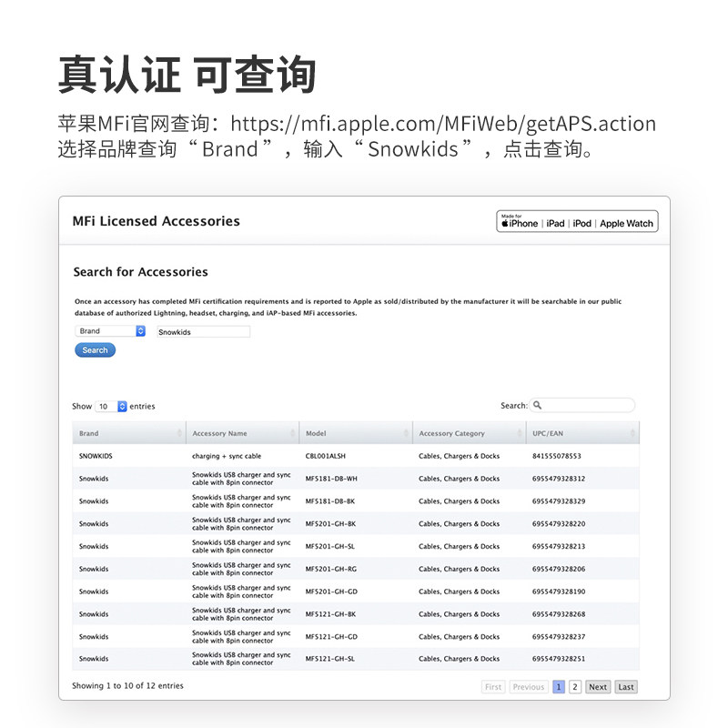Select page 1 in pagination
Viewport: 728px width, 728px height.
pos(559,687)
